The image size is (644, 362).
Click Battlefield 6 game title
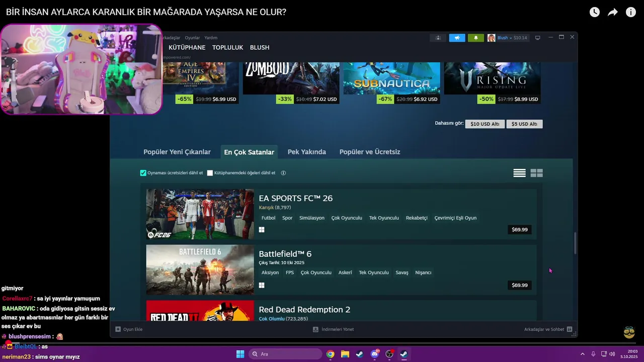(285, 254)
